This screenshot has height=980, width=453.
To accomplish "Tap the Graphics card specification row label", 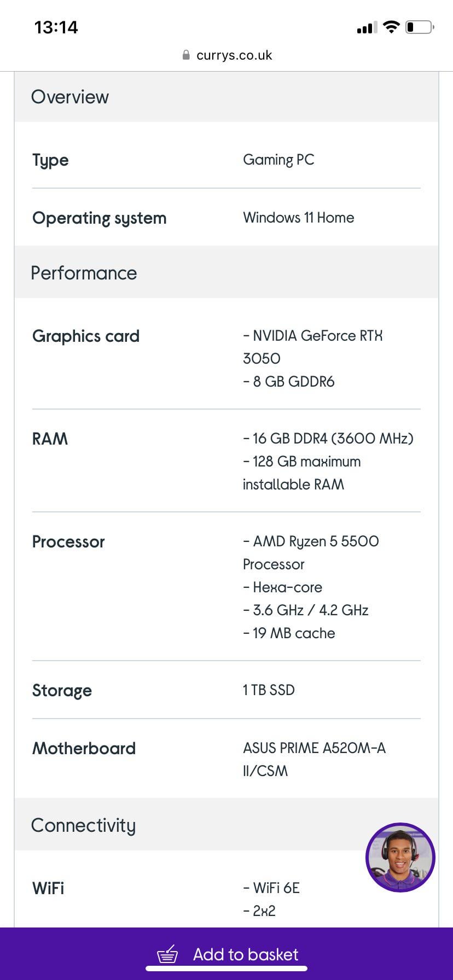I will 86,336.
